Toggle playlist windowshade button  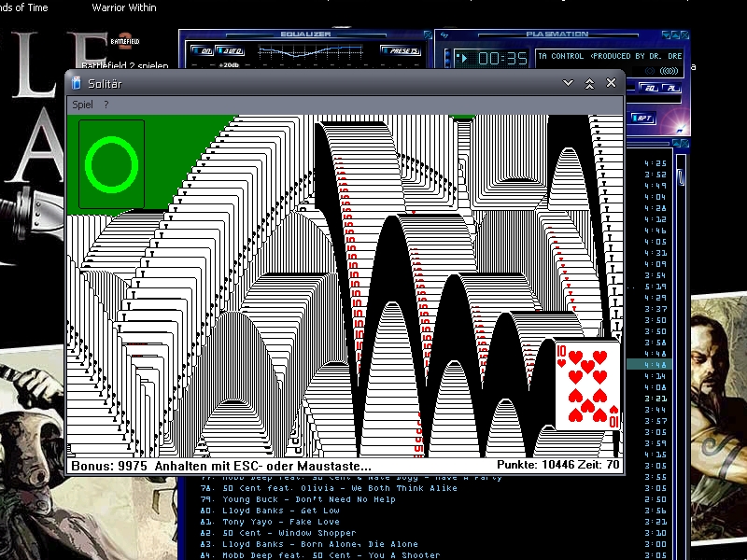pyautogui.click(x=676, y=143)
